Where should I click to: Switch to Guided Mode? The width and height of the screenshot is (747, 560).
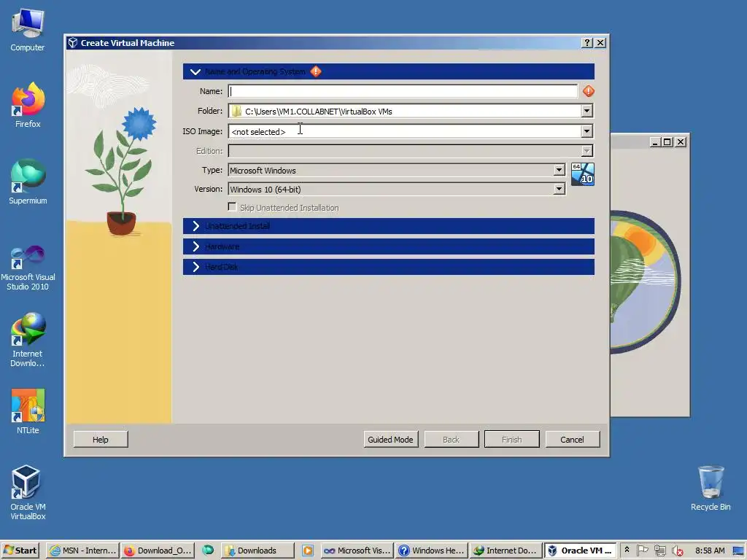pyautogui.click(x=391, y=439)
